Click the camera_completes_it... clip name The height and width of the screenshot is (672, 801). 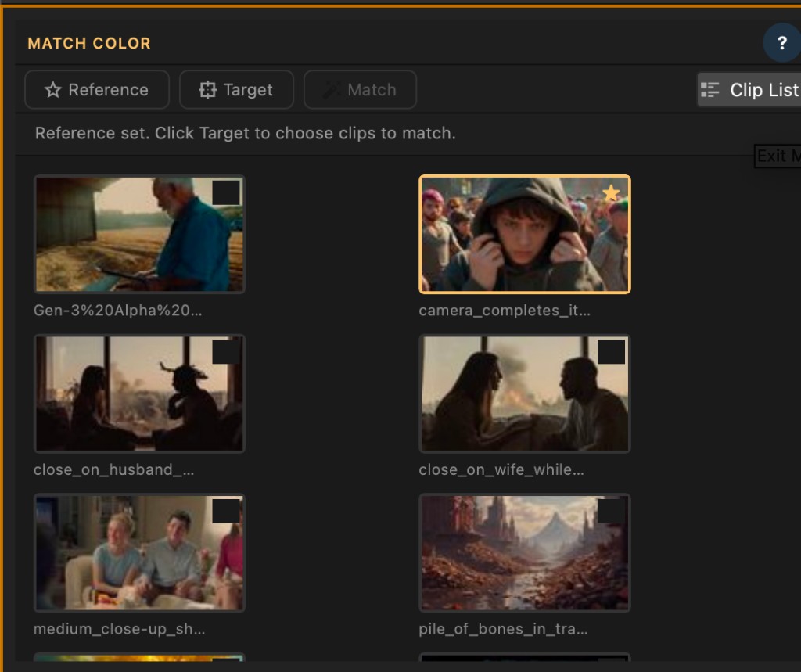[505, 311]
